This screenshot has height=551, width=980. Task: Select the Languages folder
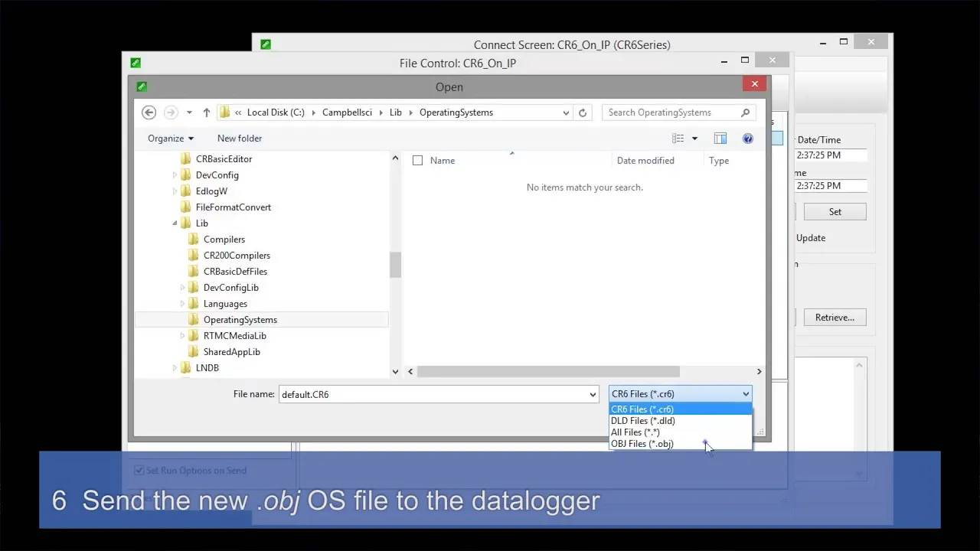pos(225,304)
